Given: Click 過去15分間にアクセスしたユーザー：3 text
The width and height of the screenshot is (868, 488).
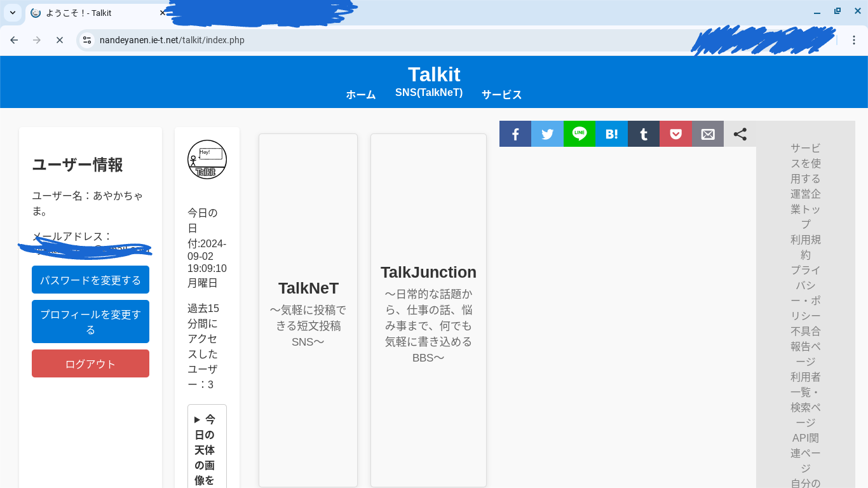Looking at the screenshot, I should [x=203, y=346].
